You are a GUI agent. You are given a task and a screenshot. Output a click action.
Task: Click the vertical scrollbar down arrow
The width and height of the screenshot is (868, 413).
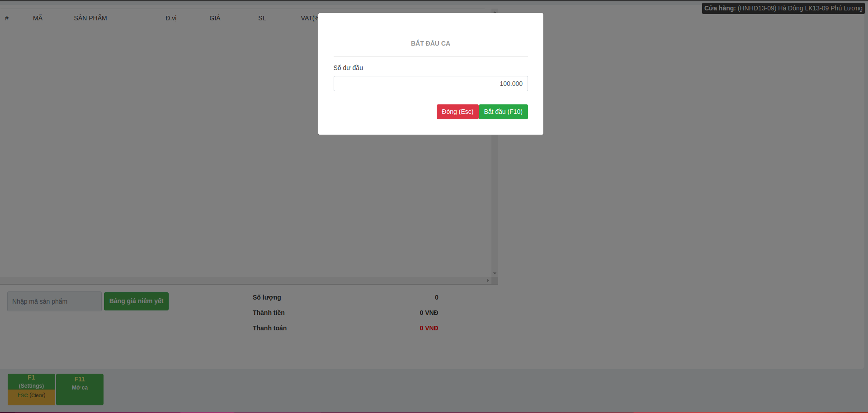click(x=495, y=273)
